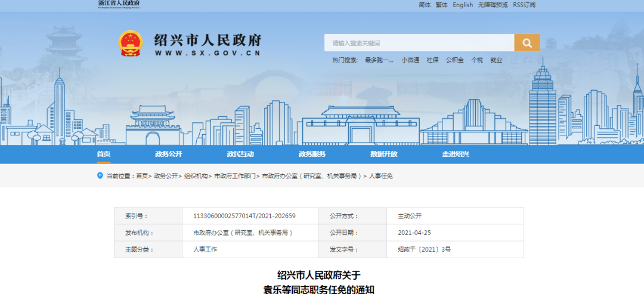This screenshot has height=294, width=644.
Task: Select hot search term 个税
Action: tap(477, 60)
